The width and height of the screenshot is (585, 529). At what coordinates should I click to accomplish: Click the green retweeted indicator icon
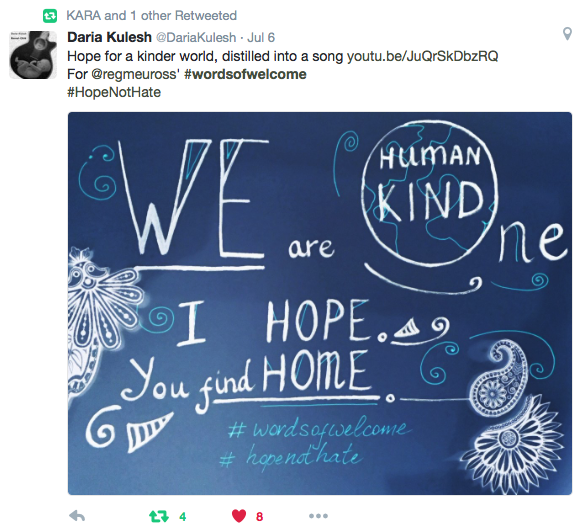click(50, 16)
